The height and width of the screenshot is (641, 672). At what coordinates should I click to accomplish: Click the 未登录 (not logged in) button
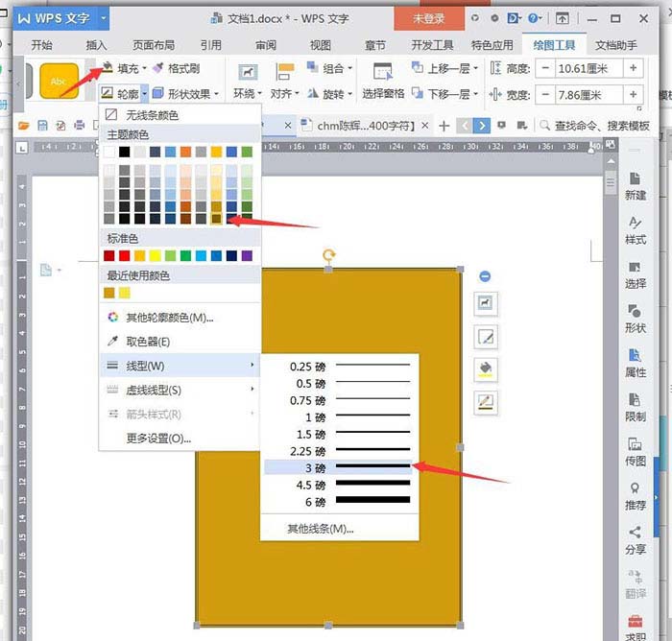point(429,18)
